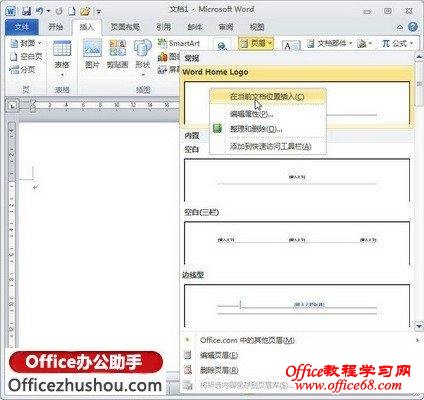The image size is (424, 400).
Task: Click gallery scrollbar up arrow
Action: pos(419,58)
